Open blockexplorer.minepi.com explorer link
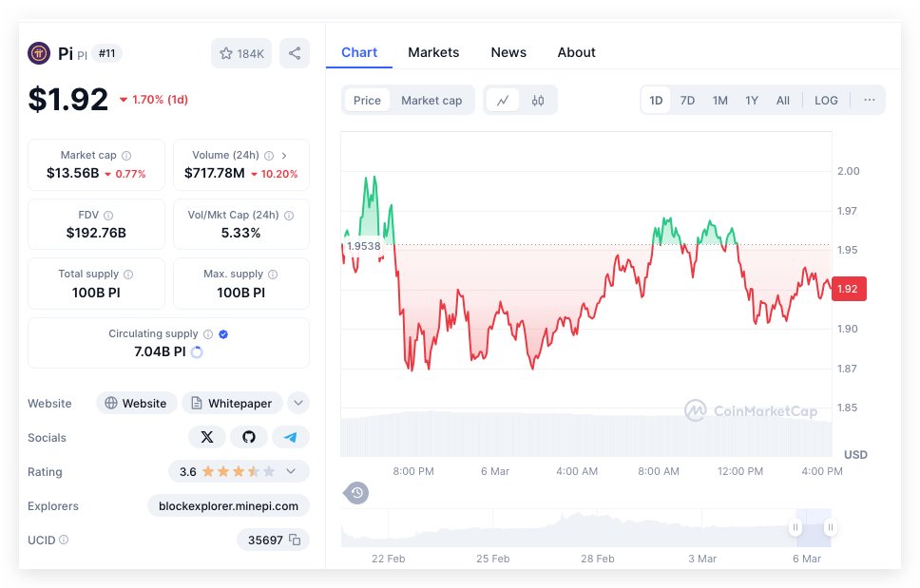 click(x=228, y=505)
